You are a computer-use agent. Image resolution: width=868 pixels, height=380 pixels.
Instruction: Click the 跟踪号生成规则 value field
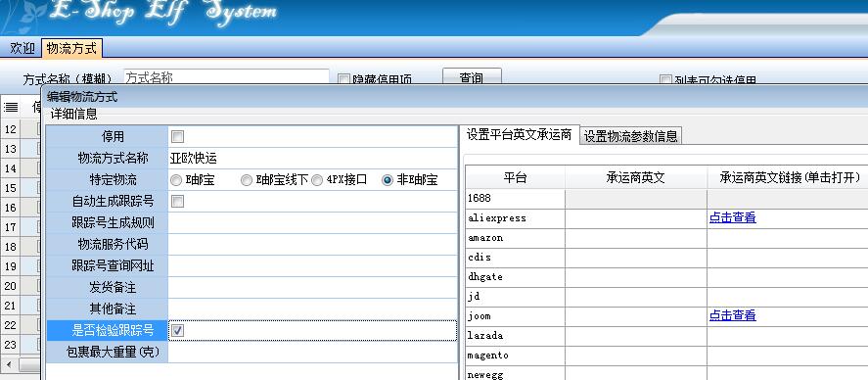pyautogui.click(x=312, y=223)
